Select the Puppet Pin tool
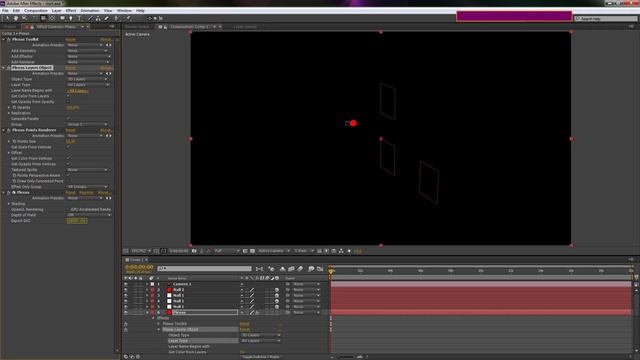This screenshot has height=360, width=640. (x=129, y=18)
